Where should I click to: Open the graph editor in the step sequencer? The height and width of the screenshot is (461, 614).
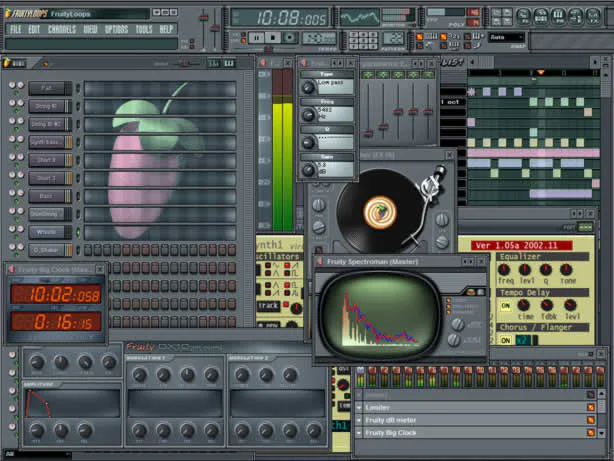click(213, 63)
